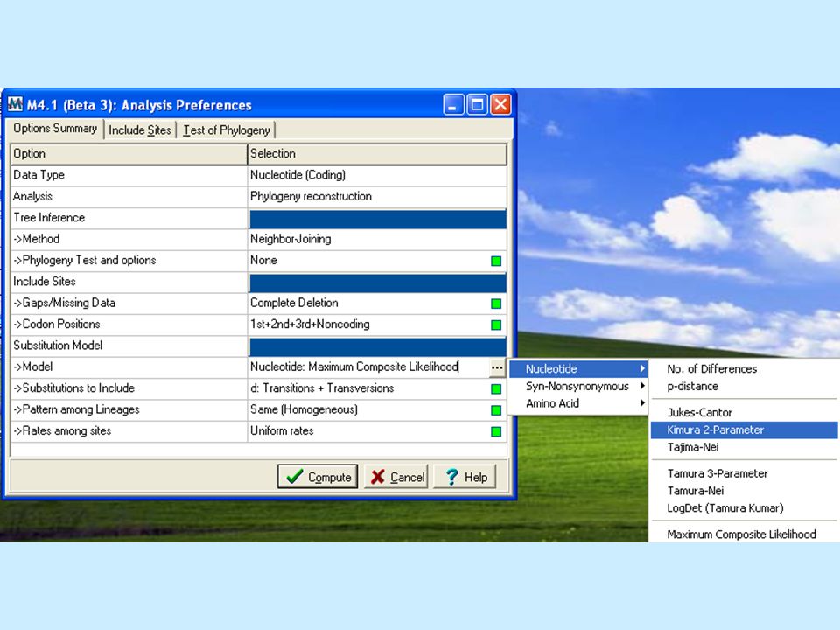Image resolution: width=840 pixels, height=630 pixels.
Task: Click the Cancel button
Action: tap(396, 476)
